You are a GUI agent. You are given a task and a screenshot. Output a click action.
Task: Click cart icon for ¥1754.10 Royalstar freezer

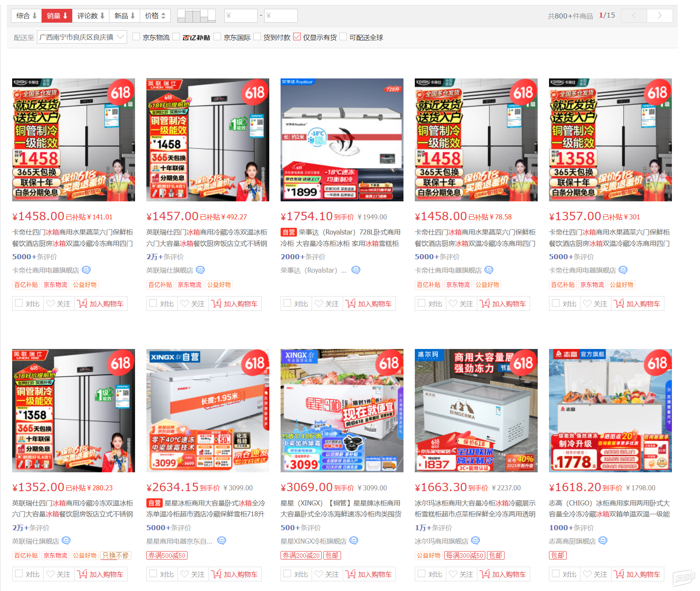tap(351, 303)
